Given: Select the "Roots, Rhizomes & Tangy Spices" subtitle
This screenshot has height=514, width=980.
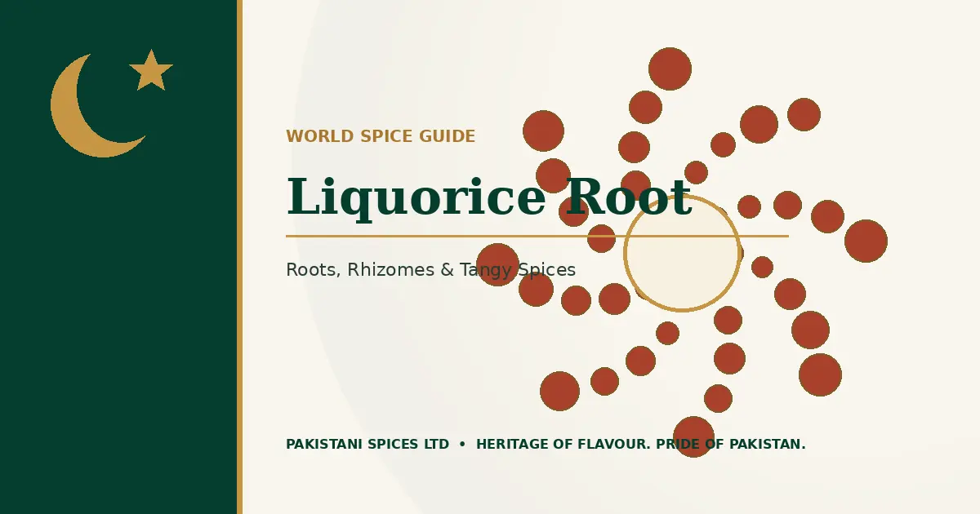Looking at the screenshot, I should pos(430,270).
